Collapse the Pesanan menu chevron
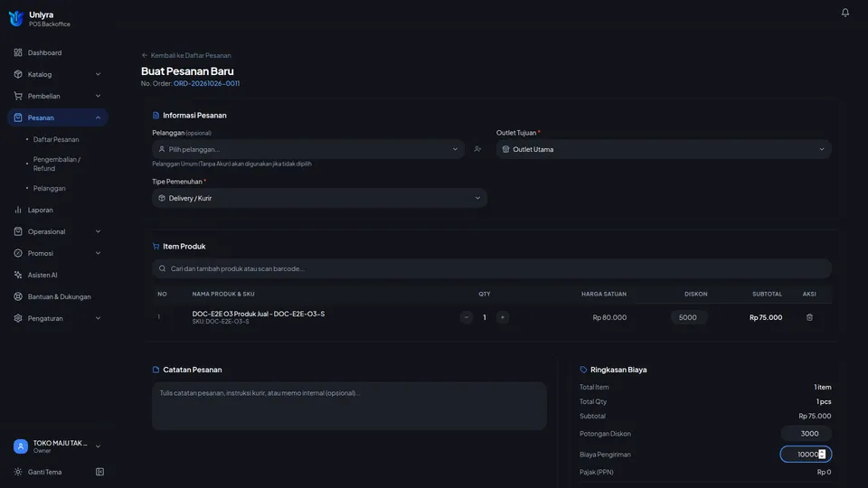 coord(98,117)
